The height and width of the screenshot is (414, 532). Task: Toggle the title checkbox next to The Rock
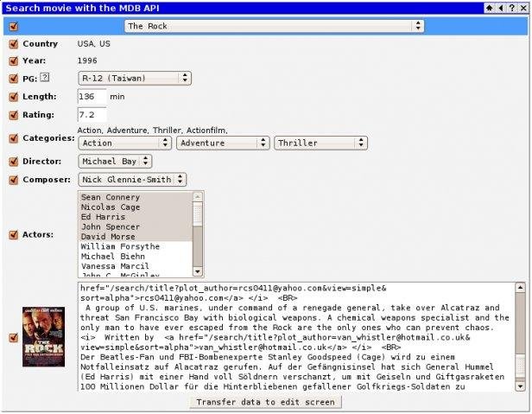coord(14,26)
